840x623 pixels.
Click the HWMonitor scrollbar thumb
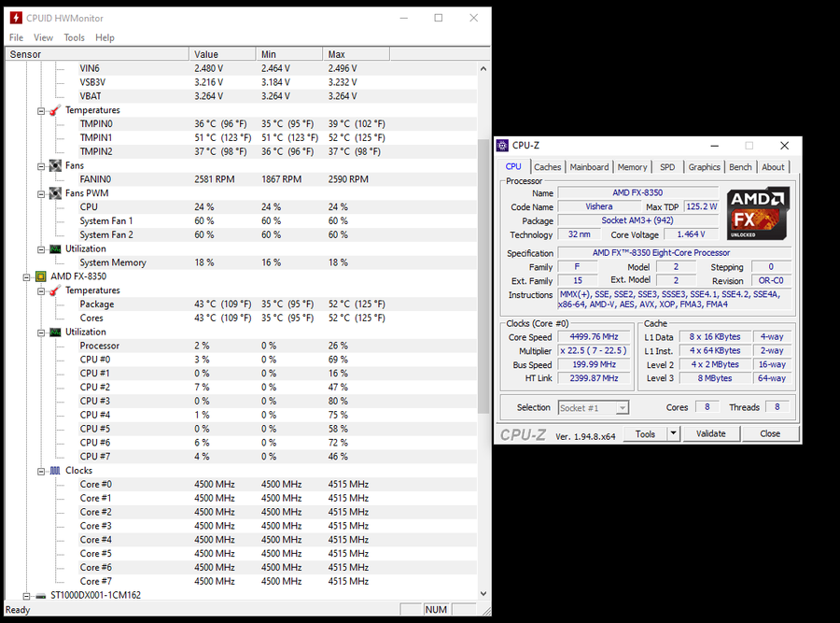[483, 276]
